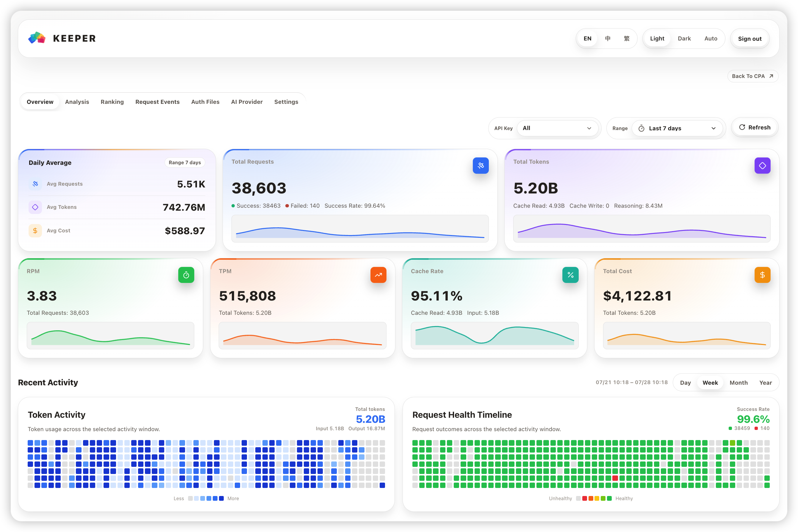798x532 pixels.
Task: Click the TPM orange trend icon
Action: coord(378,275)
